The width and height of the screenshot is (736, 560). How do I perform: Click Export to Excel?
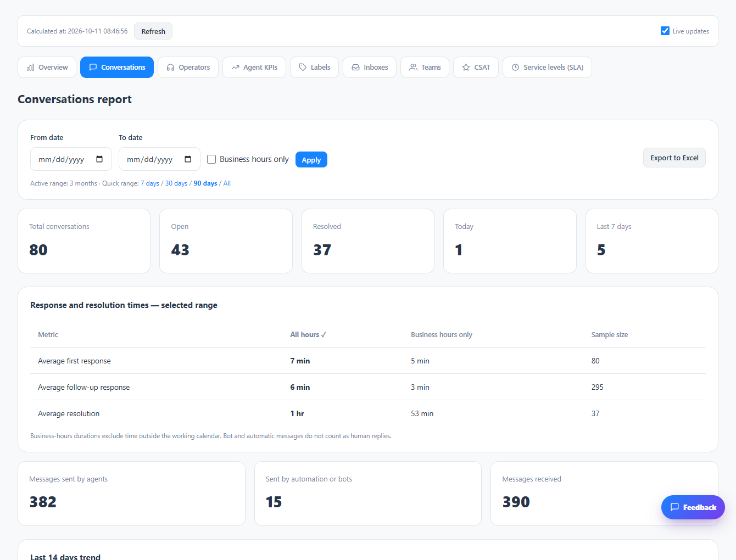tap(674, 158)
